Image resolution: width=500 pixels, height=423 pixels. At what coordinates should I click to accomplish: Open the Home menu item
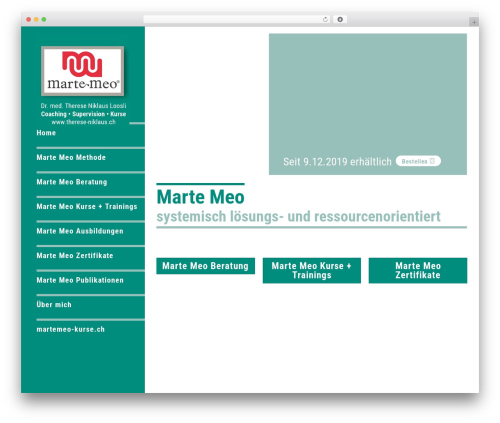pos(46,133)
